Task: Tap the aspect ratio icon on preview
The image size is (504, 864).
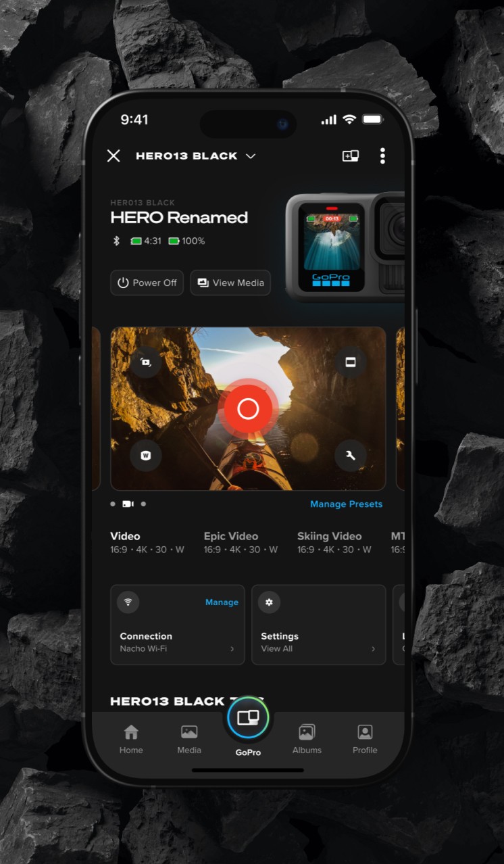Action: coord(351,362)
